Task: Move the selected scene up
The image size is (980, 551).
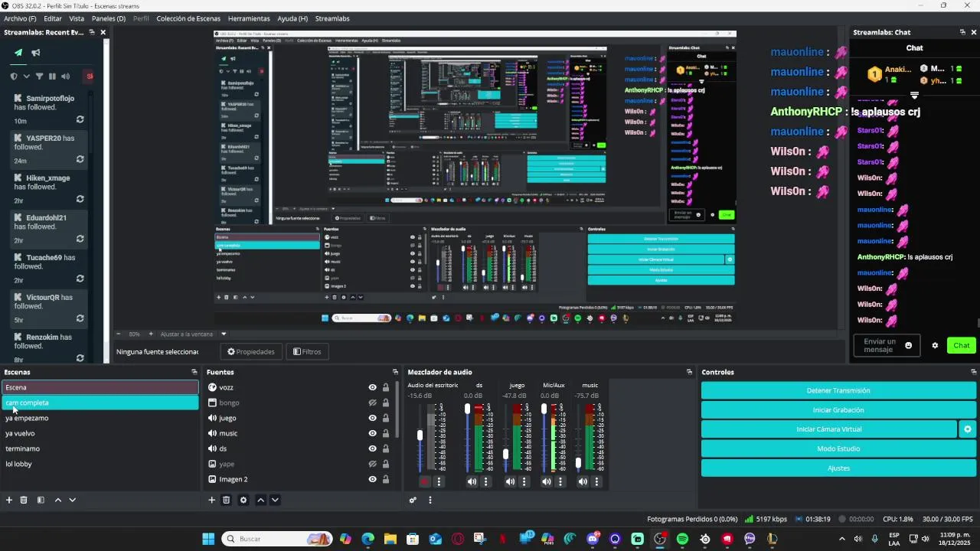Action: tap(57, 500)
